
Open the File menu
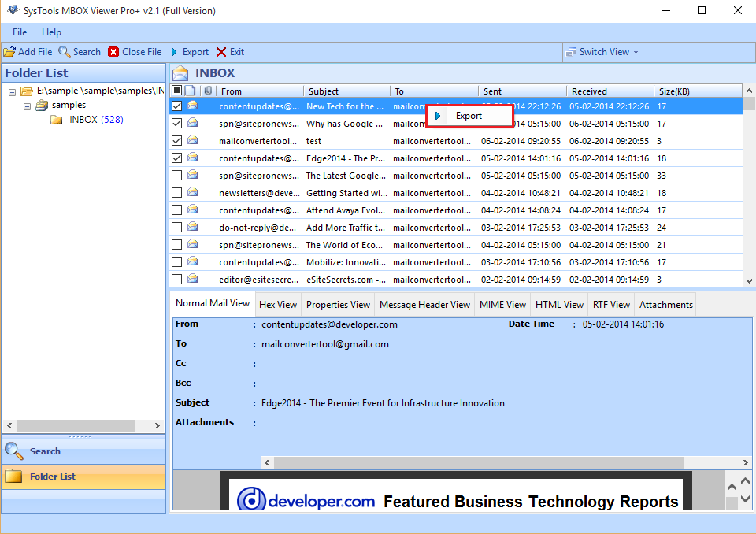point(20,32)
